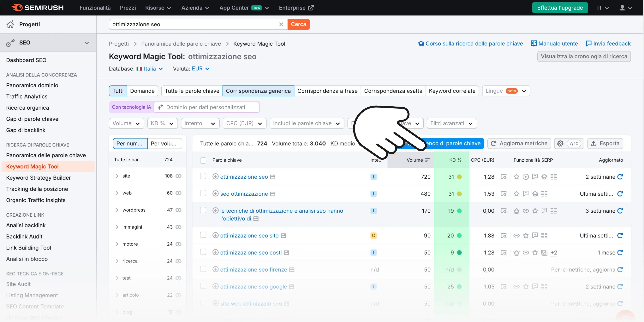644x322 pixels.
Task: Clear the search field with X icon
Action: point(281,24)
